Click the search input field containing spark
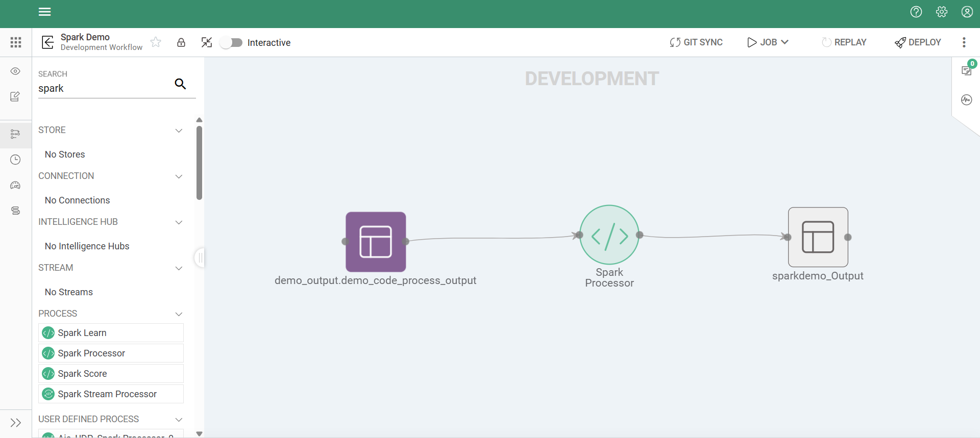The height and width of the screenshot is (438, 980). tap(102, 89)
